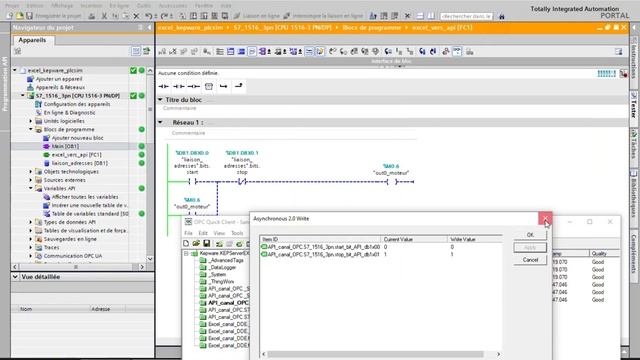The height and width of the screenshot is (360, 640).
Task: Click OK in Asynchronous 2.0 Write dialog
Action: point(530,235)
